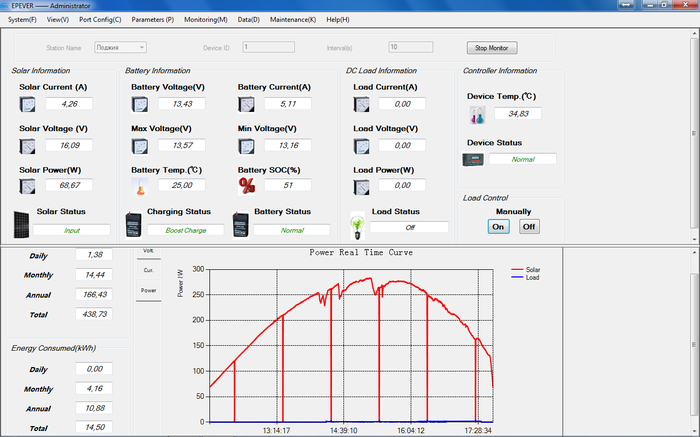The image size is (700, 437).
Task: Open the Monitoring (M) menu
Action: (205, 19)
